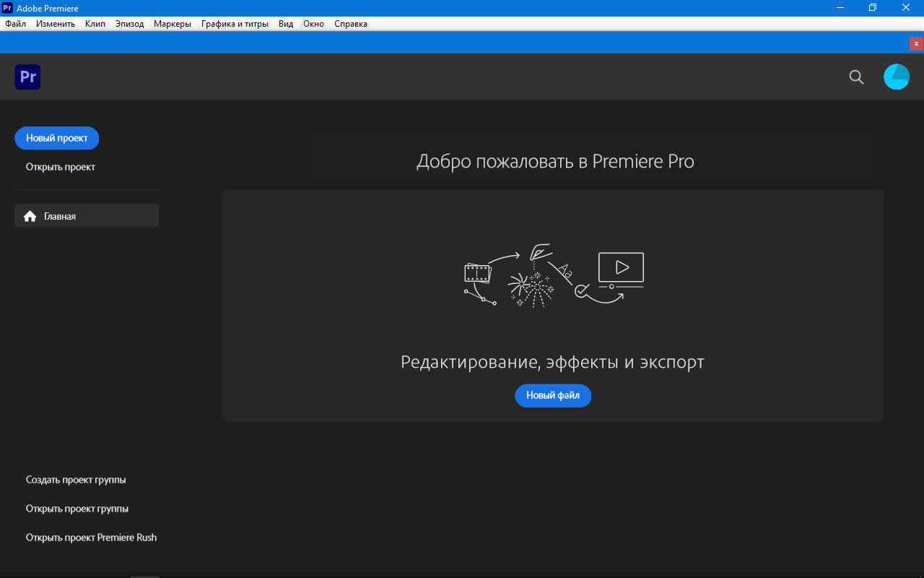Screen dimensions: 924x578
Task: Click Создать проект группы
Action: [76, 480]
